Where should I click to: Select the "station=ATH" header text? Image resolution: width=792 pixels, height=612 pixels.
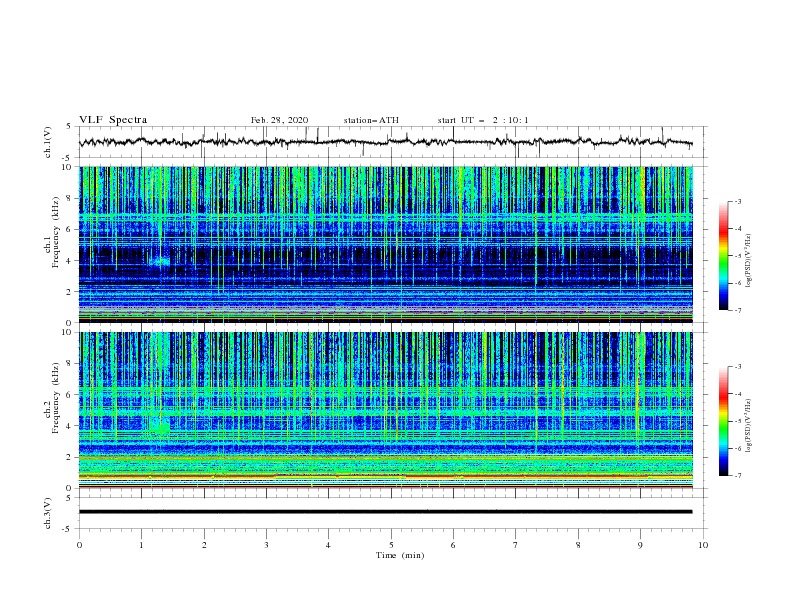pyautogui.click(x=371, y=120)
